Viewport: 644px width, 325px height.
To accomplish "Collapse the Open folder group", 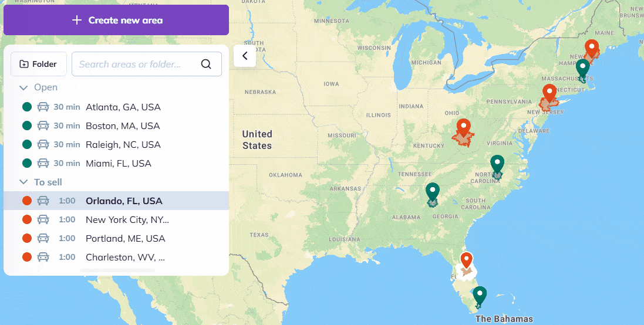I will tap(23, 87).
